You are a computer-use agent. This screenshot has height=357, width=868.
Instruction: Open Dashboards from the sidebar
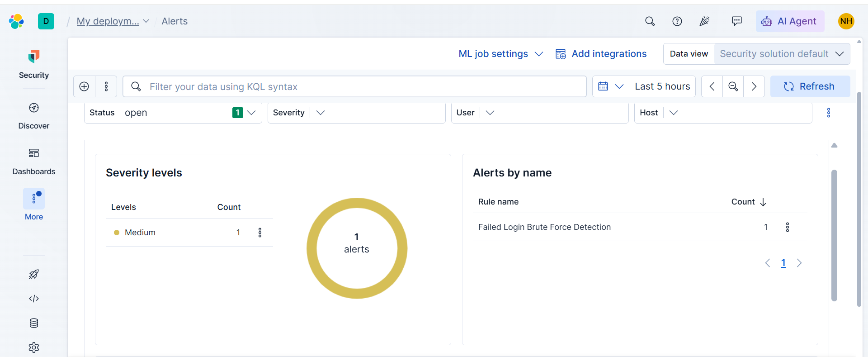pos(34,162)
